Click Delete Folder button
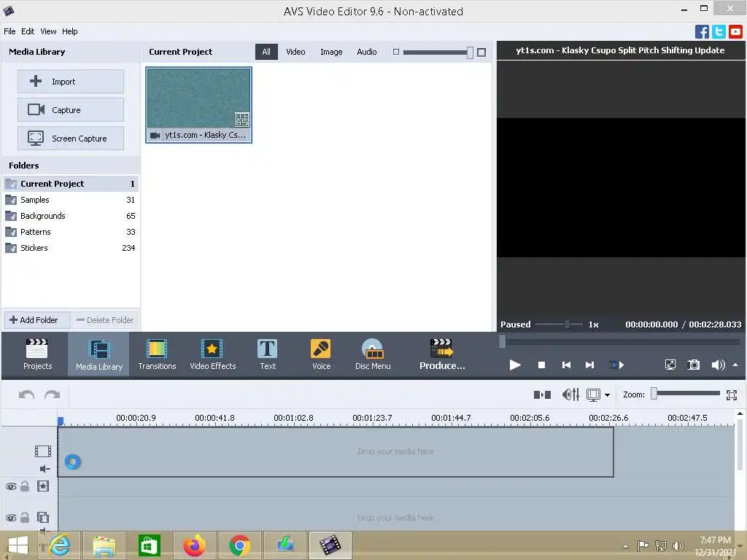The height and width of the screenshot is (560, 747). click(105, 320)
